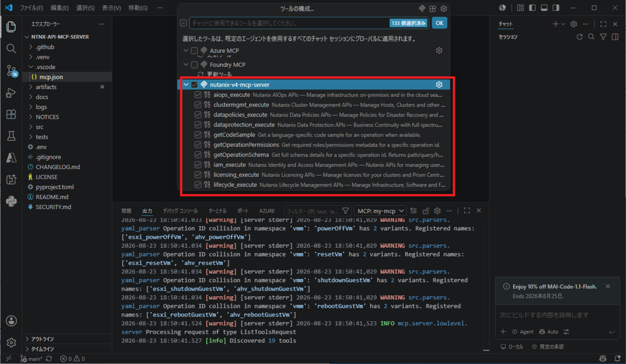
Task: Uncheck the iam_execute tool
Action: tap(198, 165)
